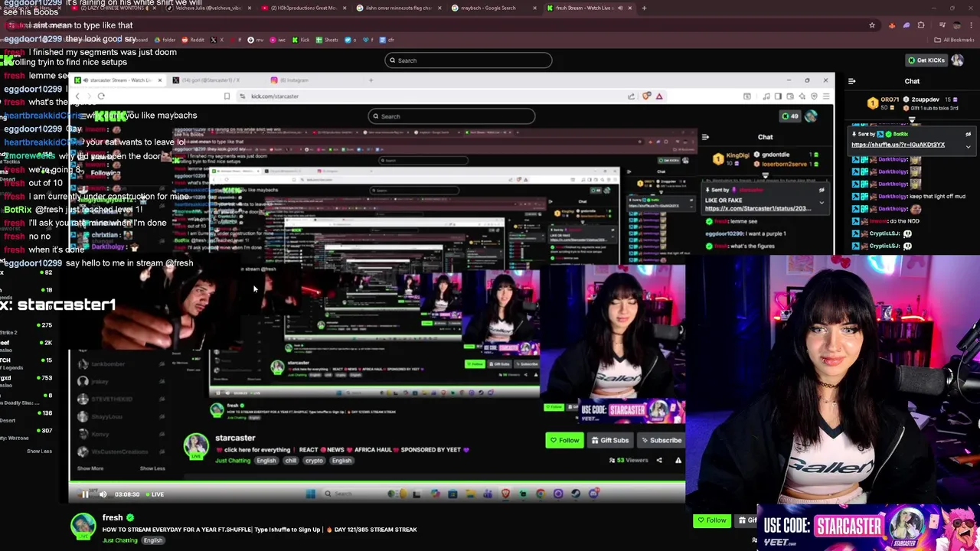Viewport: 980px width, 551px height.
Task: Open the music note playlist icon
Action: click(766, 96)
